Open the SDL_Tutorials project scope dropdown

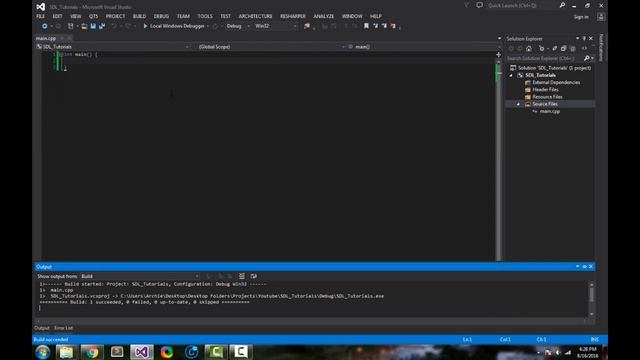pyautogui.click(x=113, y=47)
